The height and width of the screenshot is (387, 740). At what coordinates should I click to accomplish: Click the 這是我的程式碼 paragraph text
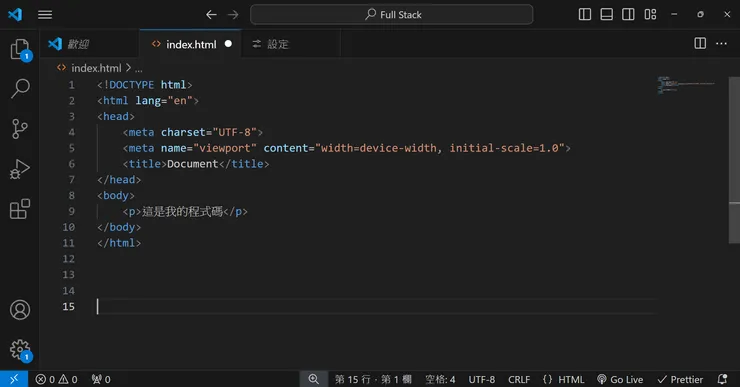[182, 211]
